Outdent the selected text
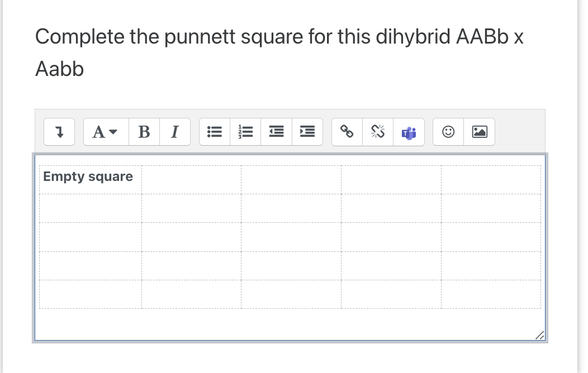 click(x=276, y=132)
